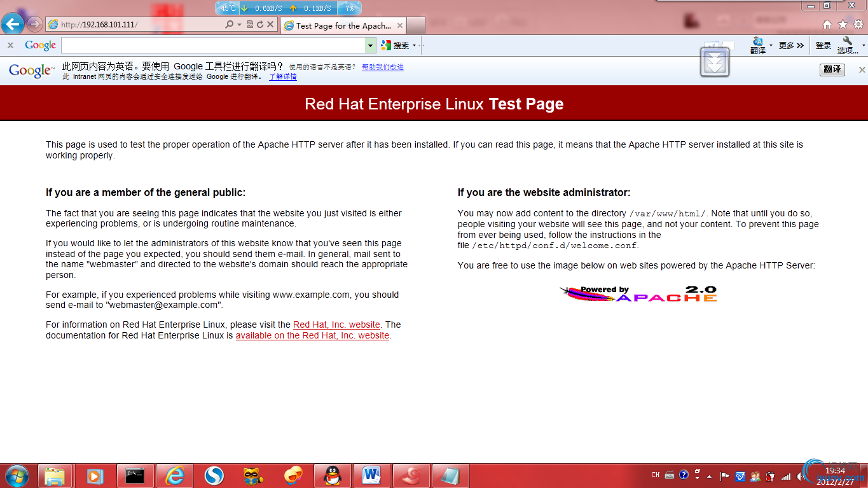Open Favorites star icon
This screenshot has width=868, height=488.
pyautogui.click(x=843, y=24)
